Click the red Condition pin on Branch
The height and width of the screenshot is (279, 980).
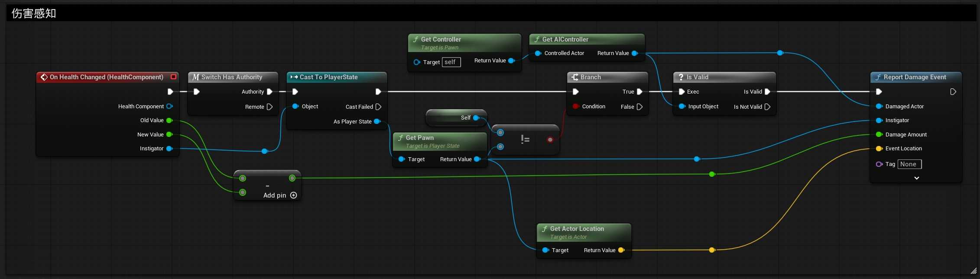[x=575, y=106]
